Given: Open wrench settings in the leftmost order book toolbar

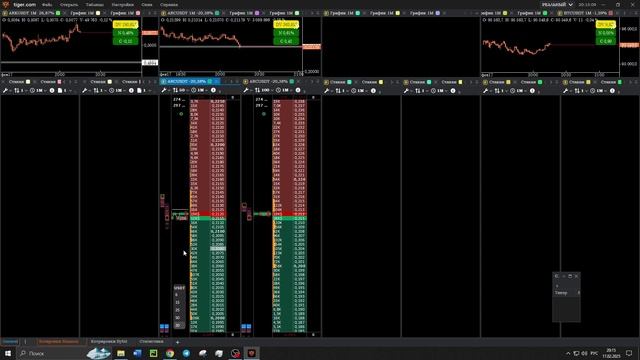Looking at the screenshot, I should [x=5, y=90].
